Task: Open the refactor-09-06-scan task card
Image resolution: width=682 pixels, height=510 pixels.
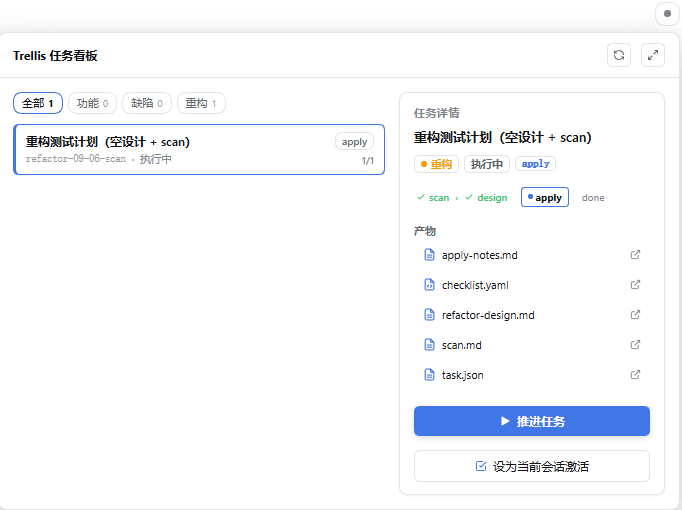Action: [199, 150]
